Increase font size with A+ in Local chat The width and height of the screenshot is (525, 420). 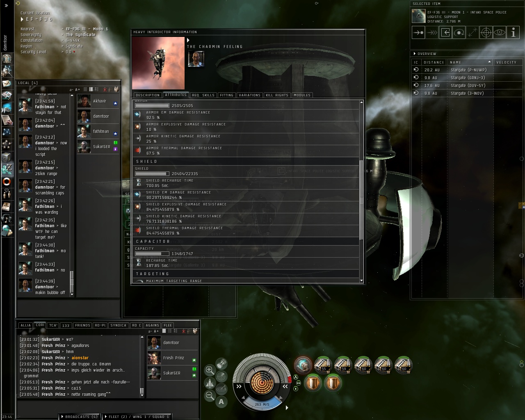coord(78,89)
